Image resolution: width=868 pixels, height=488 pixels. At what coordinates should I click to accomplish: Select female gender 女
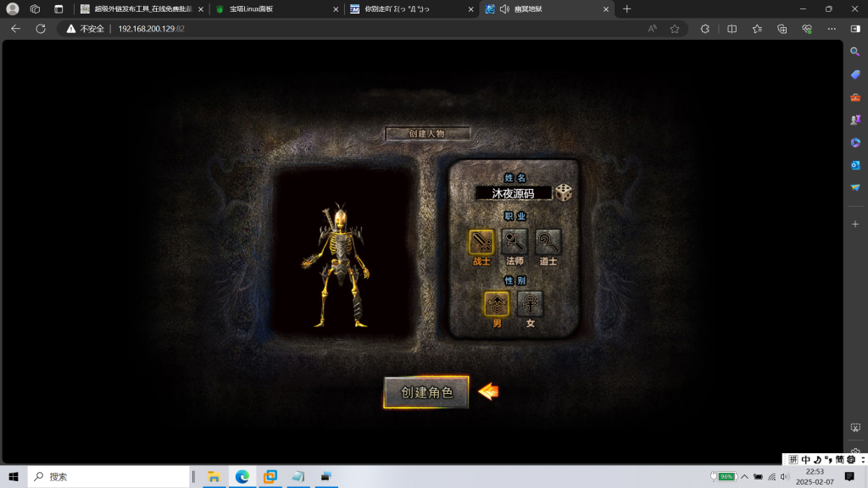[530, 304]
